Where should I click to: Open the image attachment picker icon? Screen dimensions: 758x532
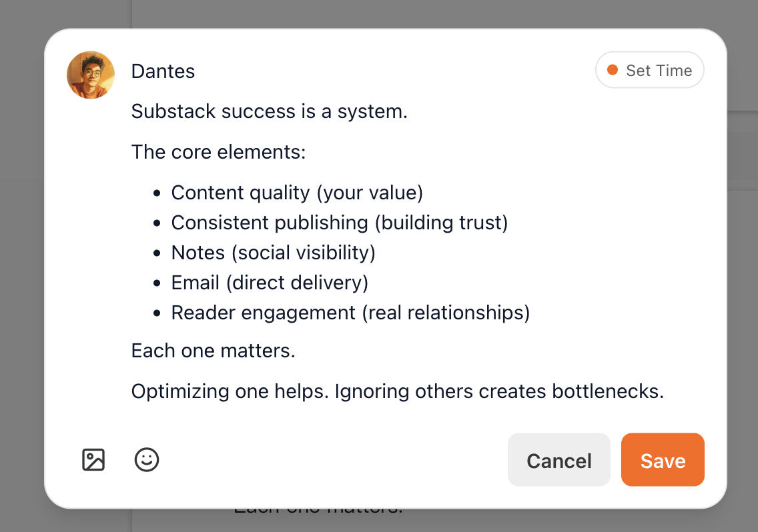tap(93, 459)
